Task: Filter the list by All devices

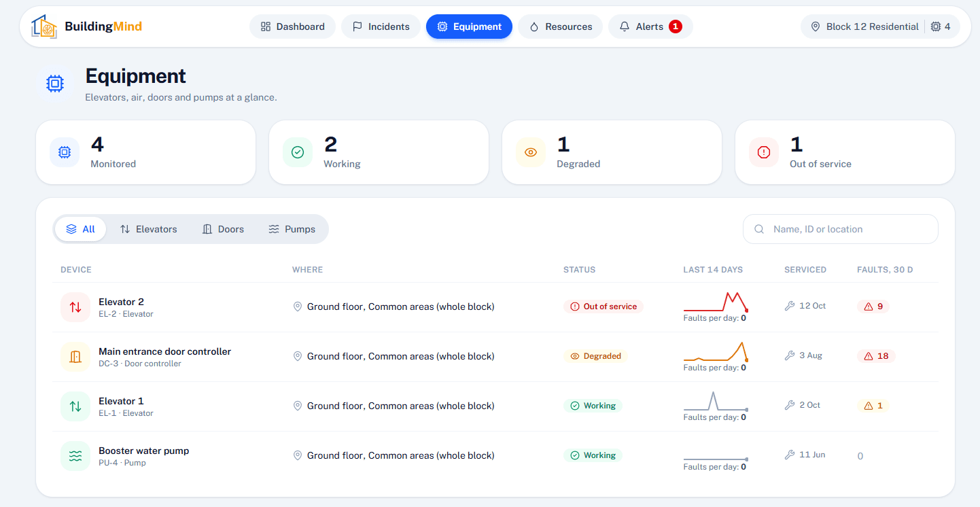Action: [x=80, y=229]
